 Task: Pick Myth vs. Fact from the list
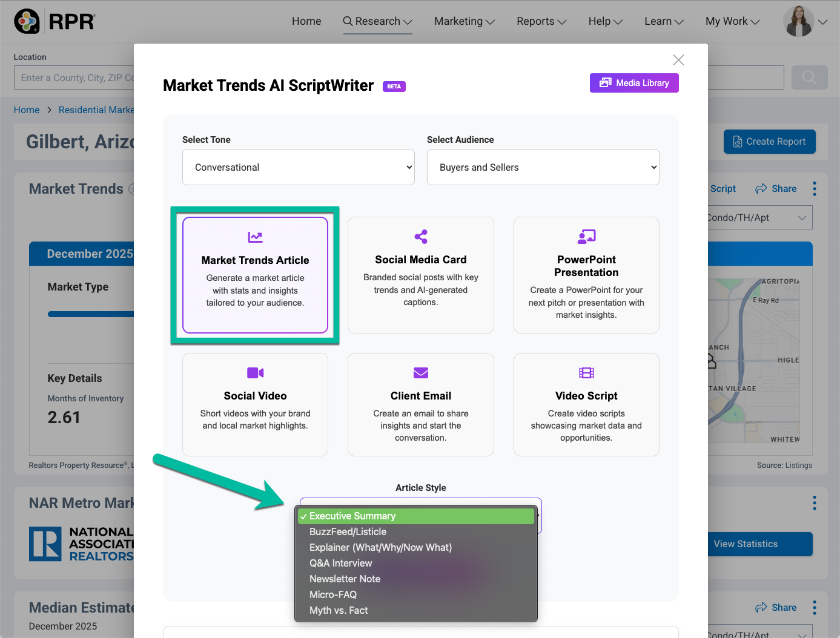[x=339, y=610]
